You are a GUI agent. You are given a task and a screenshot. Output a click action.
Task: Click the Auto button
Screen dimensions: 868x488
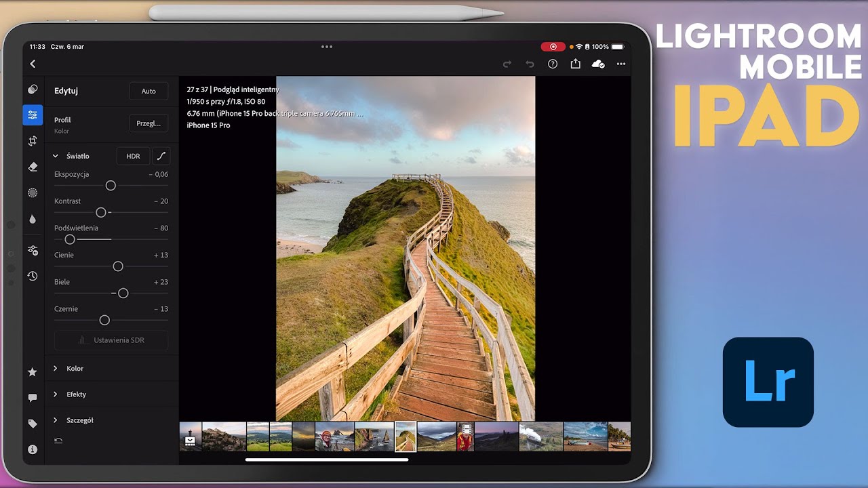coord(149,91)
